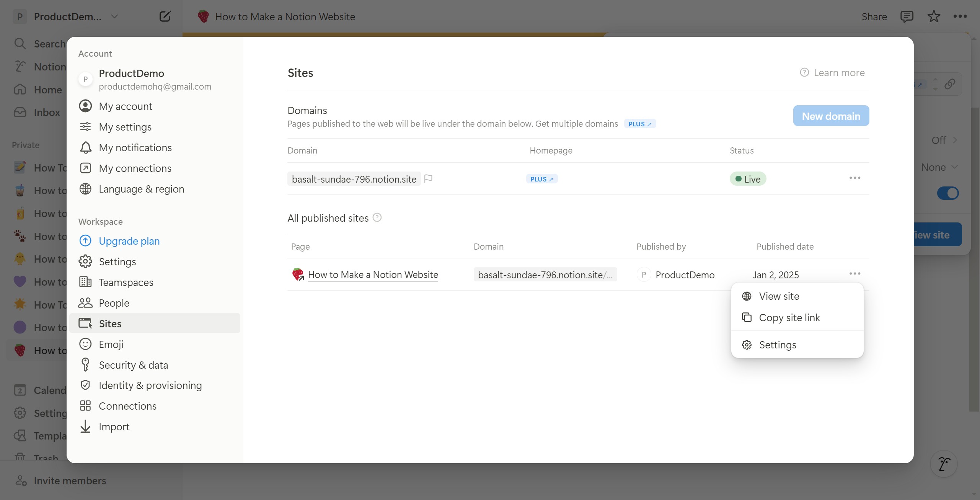Select View site from context menu
The image size is (980, 500).
(x=779, y=296)
